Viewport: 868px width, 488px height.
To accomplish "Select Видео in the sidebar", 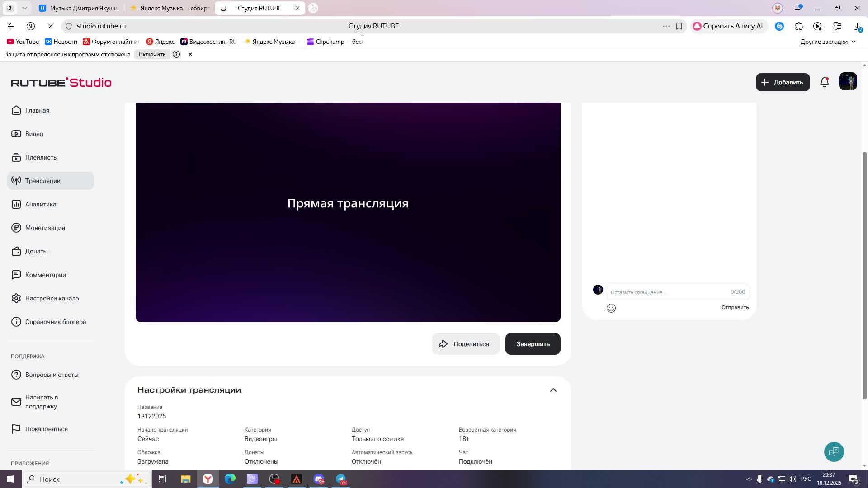I will point(34,134).
